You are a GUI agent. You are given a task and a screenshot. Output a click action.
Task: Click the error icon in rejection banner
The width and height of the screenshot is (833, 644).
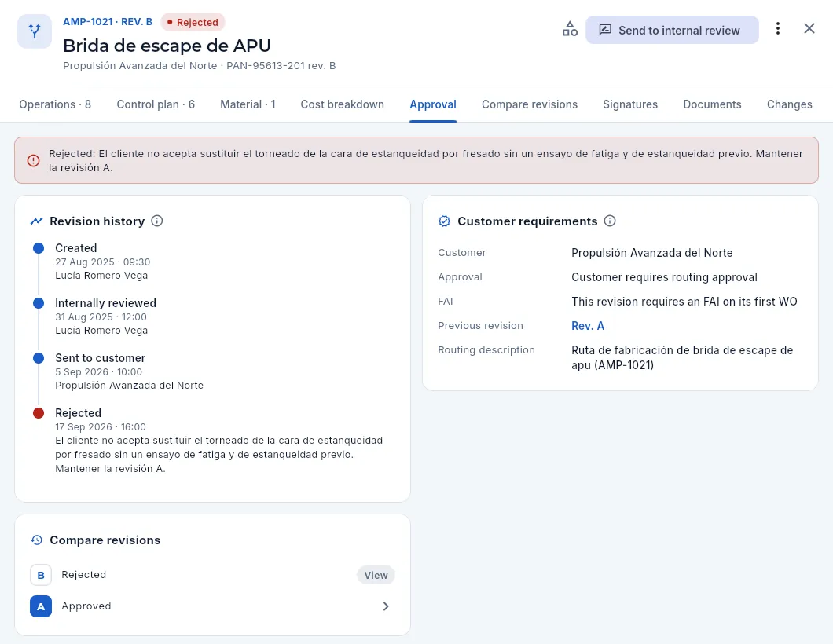click(34, 160)
